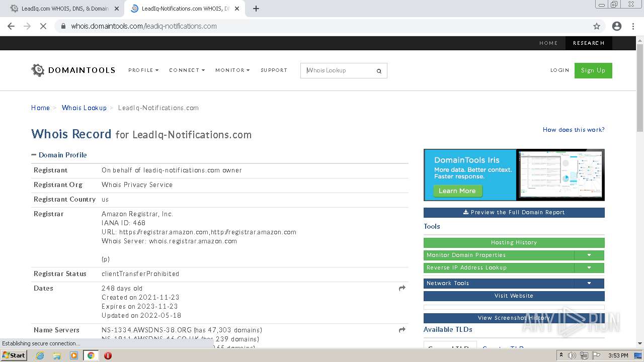This screenshot has height=362, width=644.
Task: Click the volume icon in system tray
Action: (x=573, y=355)
